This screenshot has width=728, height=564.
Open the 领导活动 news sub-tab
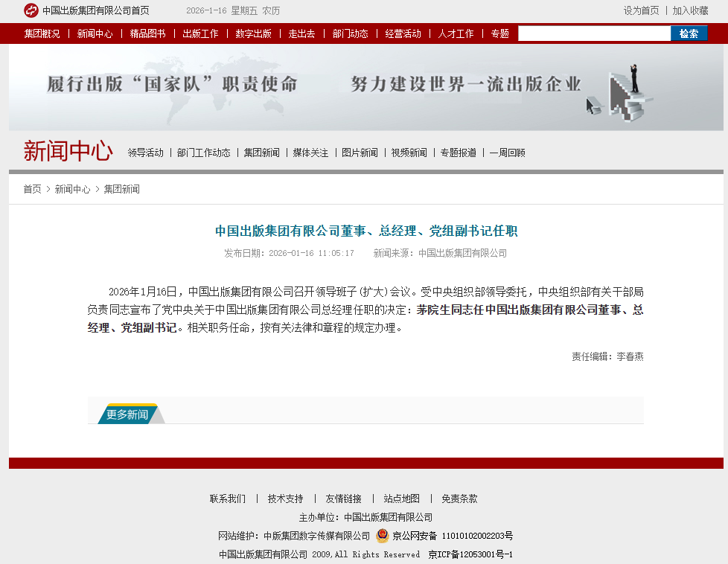click(145, 153)
